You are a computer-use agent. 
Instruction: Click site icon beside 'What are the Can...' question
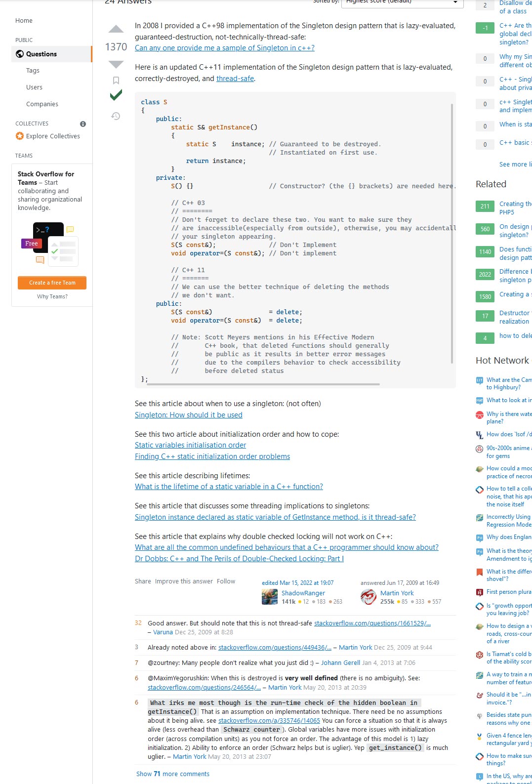click(479, 380)
